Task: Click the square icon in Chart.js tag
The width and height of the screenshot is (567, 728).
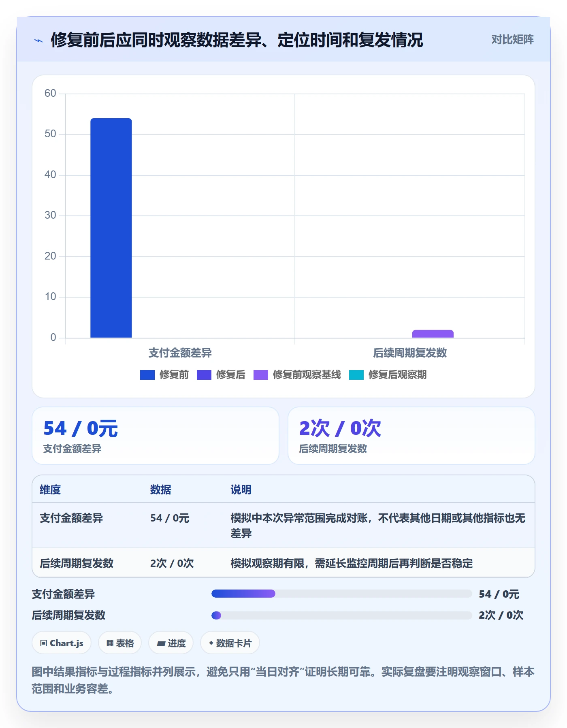Action: coord(44,643)
